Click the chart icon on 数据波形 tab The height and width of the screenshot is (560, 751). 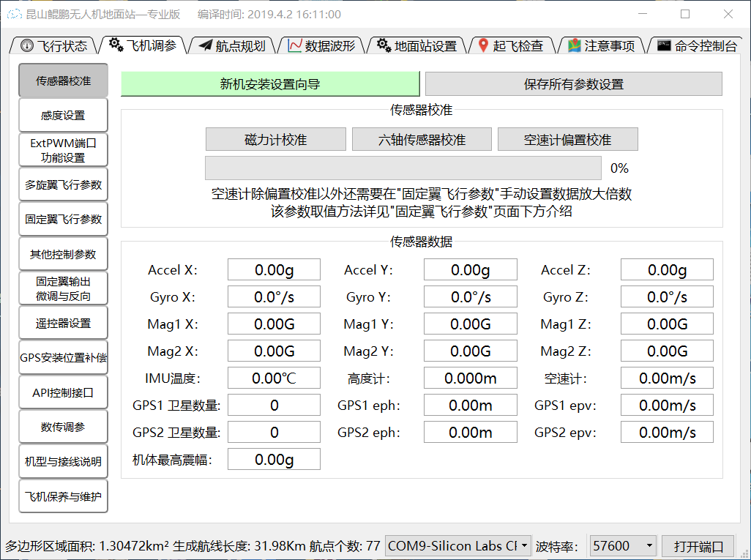point(294,46)
